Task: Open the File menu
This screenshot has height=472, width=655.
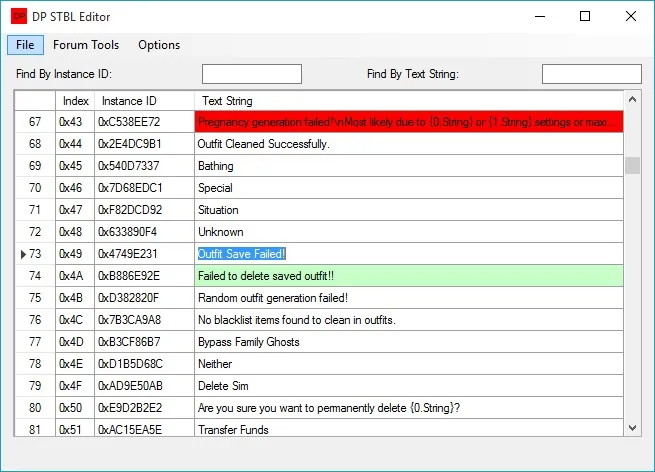Action: (25, 45)
